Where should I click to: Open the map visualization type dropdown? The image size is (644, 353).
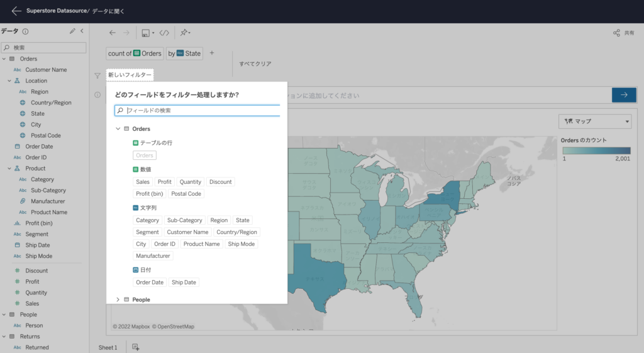pos(595,121)
